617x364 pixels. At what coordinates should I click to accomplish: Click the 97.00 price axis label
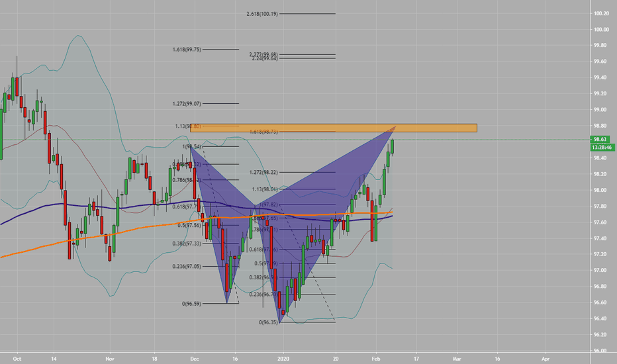[x=600, y=270]
